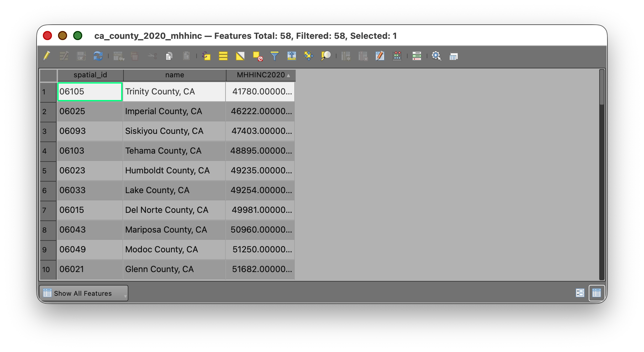Invert the feature selection
The image size is (644, 352).
point(240,56)
